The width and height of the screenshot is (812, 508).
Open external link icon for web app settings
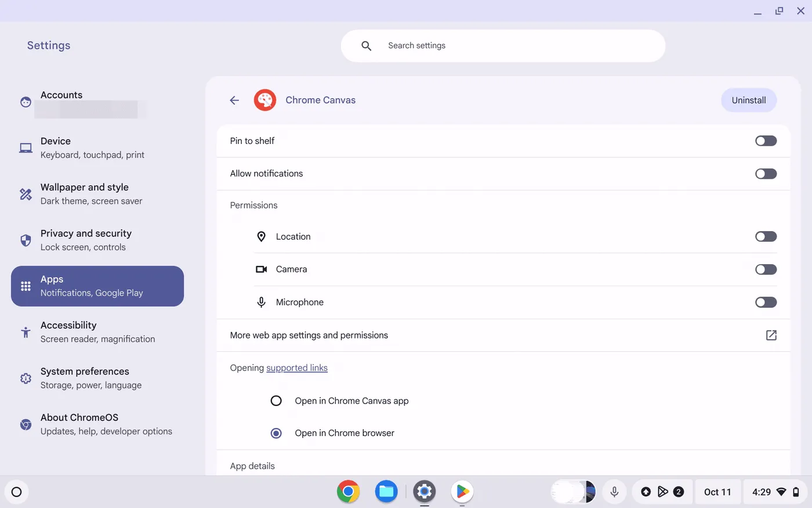[771, 335]
